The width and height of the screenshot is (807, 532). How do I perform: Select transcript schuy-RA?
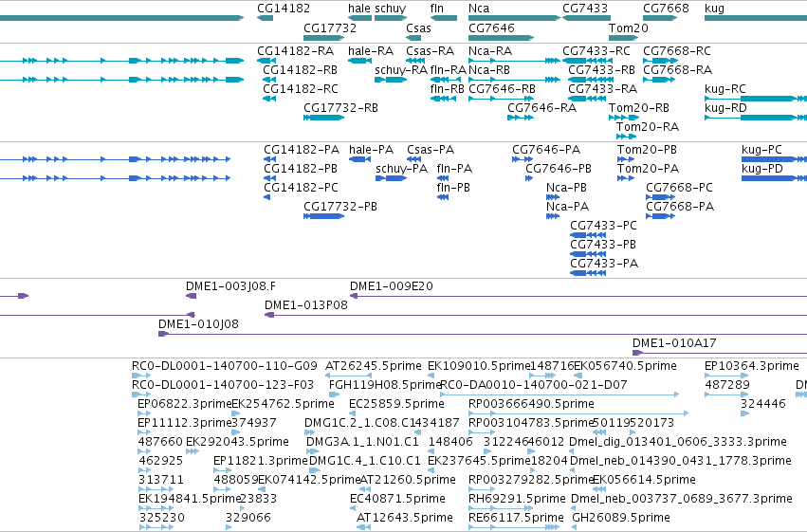[401, 70]
